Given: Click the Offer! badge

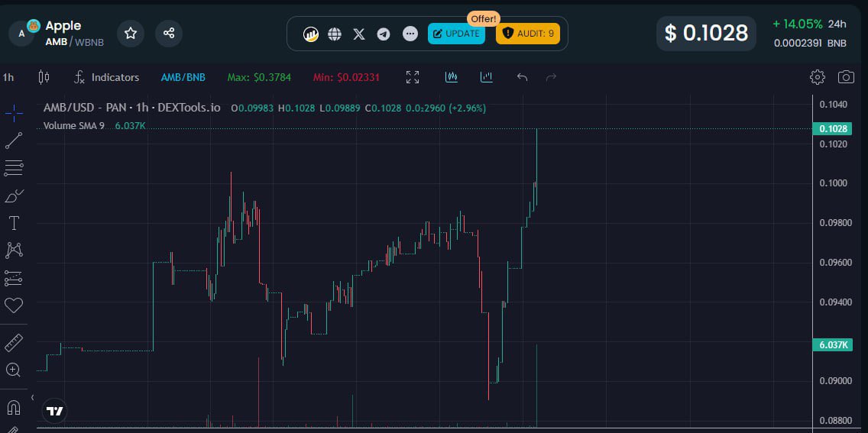Looking at the screenshot, I should tap(484, 18).
